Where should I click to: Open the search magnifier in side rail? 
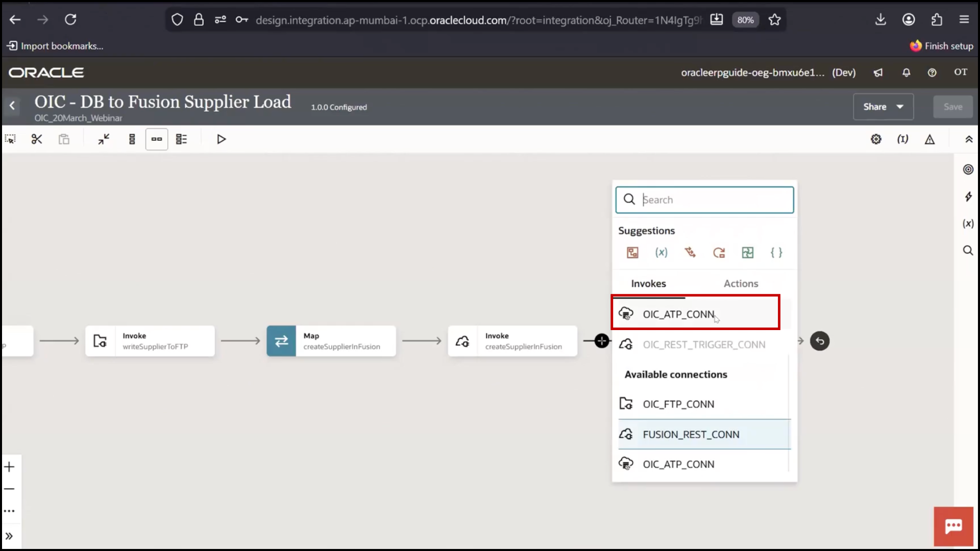click(x=968, y=251)
